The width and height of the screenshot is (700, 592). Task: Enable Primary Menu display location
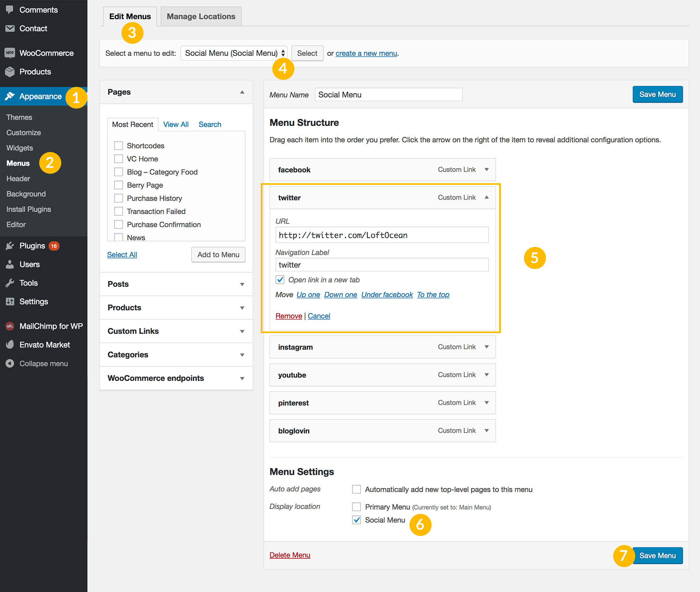356,507
